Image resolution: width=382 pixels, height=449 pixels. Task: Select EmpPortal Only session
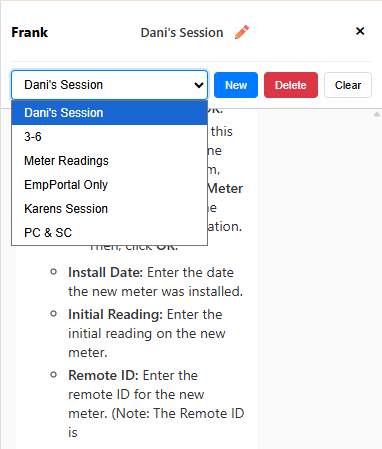coord(110,185)
